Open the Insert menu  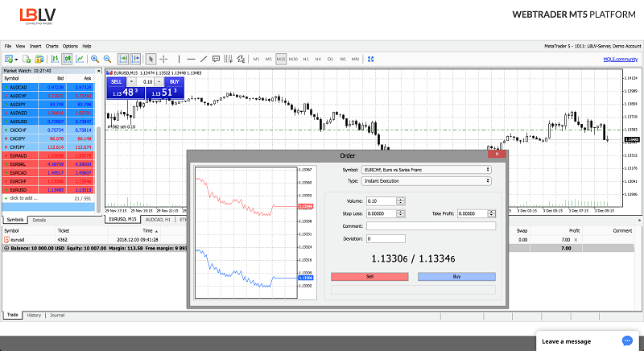35,46
